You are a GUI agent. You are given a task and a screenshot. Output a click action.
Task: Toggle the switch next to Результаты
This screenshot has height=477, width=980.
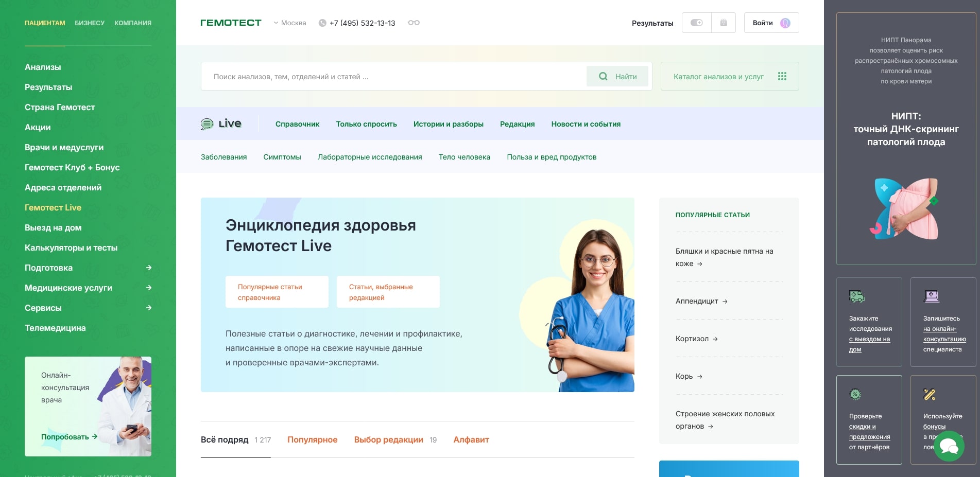point(696,23)
